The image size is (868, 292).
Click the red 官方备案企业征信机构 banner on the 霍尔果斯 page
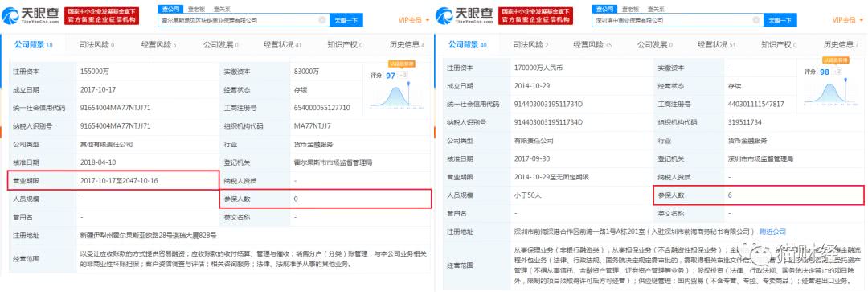coord(102,16)
